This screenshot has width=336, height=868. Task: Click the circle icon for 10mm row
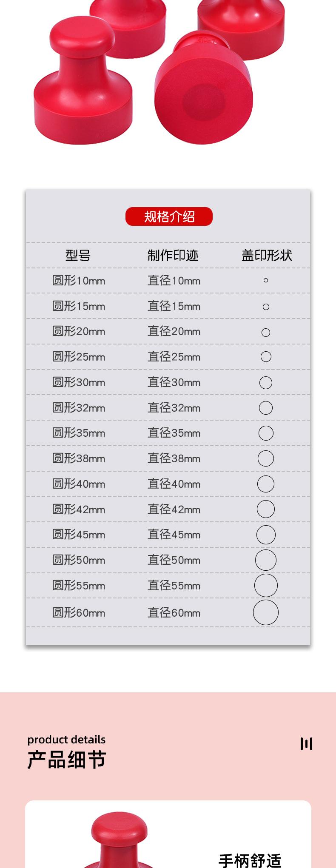(266, 280)
